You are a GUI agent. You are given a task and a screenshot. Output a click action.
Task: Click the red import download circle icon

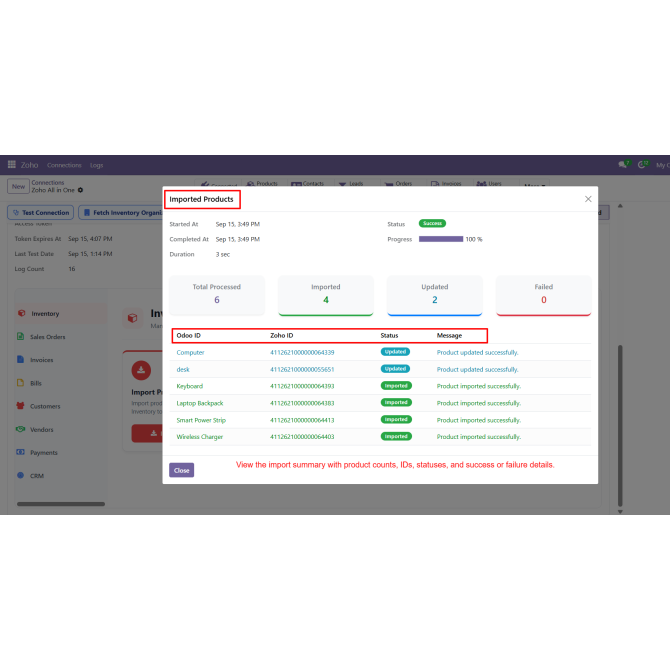(x=141, y=370)
